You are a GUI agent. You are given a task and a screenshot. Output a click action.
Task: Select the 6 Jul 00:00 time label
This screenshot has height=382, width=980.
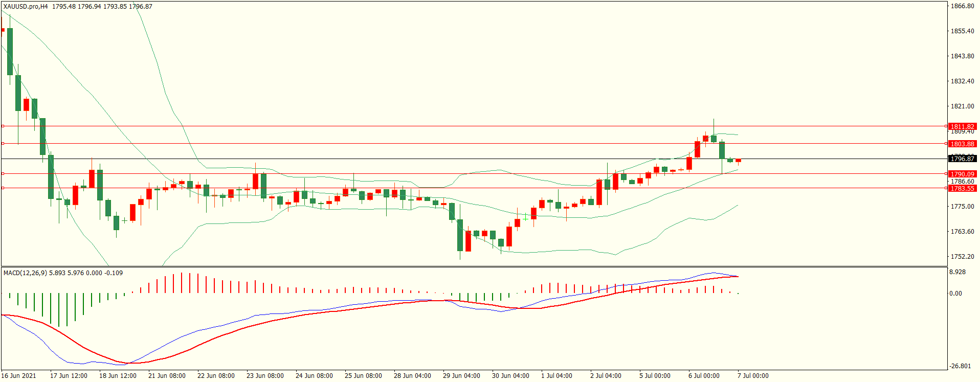(704, 376)
